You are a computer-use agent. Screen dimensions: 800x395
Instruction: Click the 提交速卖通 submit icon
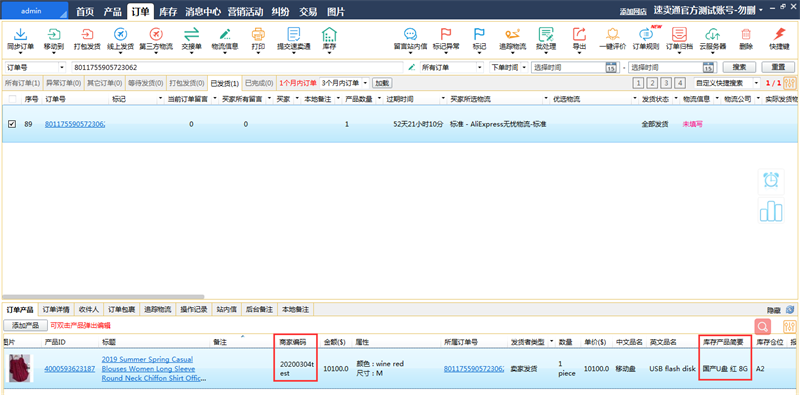pyautogui.click(x=294, y=35)
